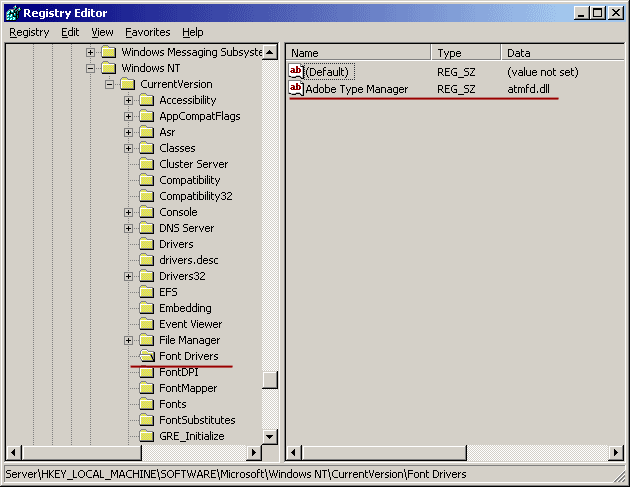The width and height of the screenshot is (630, 487).
Task: Click the File Manager folder icon
Action: 147,340
